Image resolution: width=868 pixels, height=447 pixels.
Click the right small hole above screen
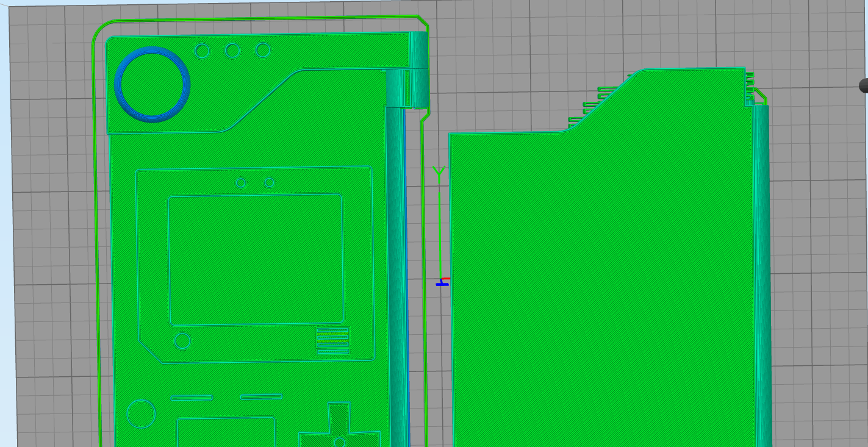(270, 182)
